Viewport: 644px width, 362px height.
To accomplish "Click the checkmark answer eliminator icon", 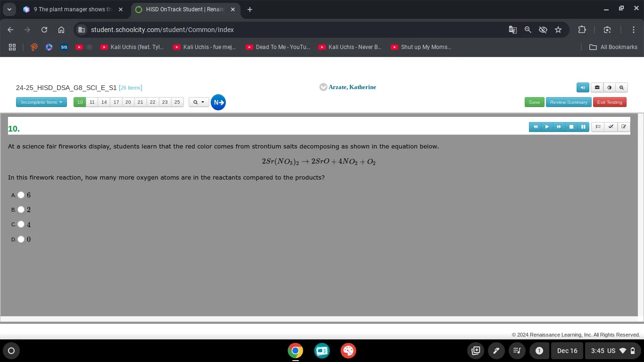I will (x=611, y=127).
